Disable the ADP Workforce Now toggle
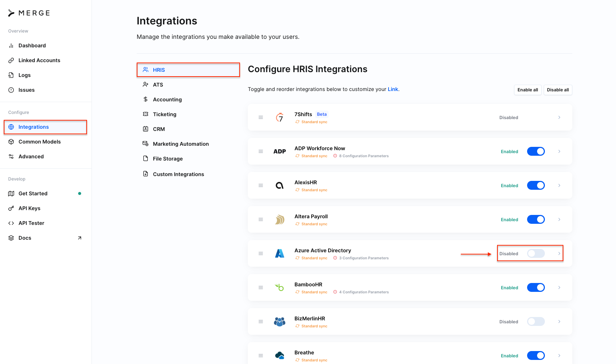The height and width of the screenshot is (364, 616). (x=536, y=151)
